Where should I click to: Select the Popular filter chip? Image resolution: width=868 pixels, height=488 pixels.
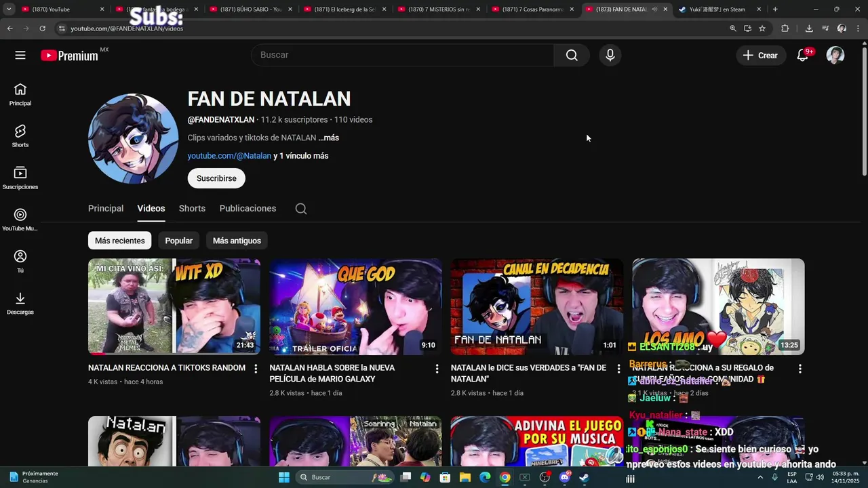click(x=179, y=241)
